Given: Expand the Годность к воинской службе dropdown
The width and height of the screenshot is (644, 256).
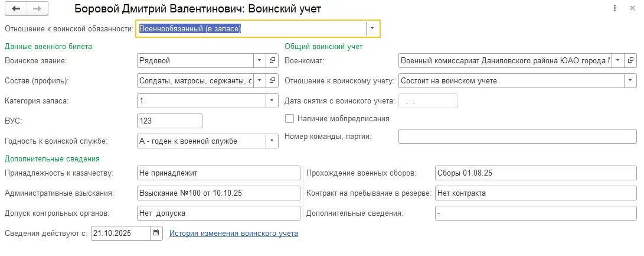Looking at the screenshot, I should [272, 141].
